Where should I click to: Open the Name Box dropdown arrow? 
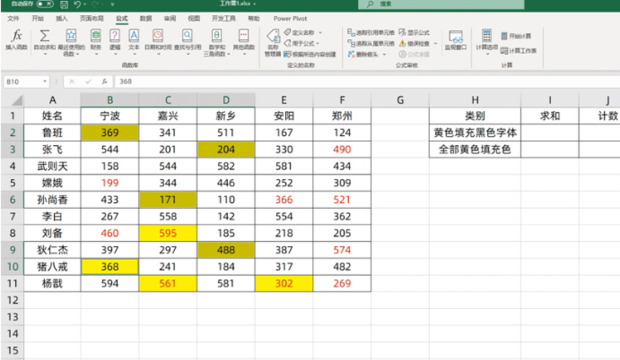point(45,81)
